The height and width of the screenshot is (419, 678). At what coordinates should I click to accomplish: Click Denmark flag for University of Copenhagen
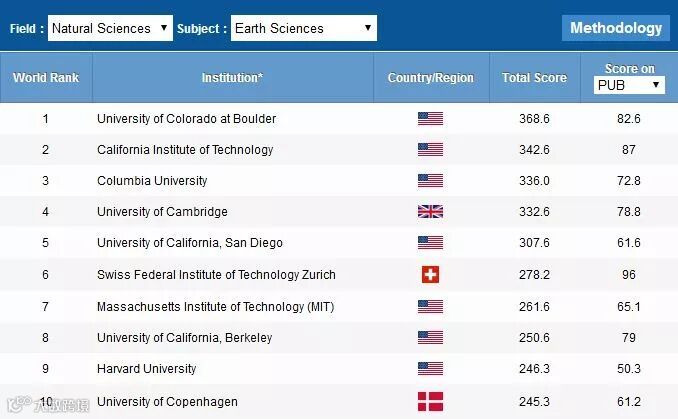click(x=430, y=402)
